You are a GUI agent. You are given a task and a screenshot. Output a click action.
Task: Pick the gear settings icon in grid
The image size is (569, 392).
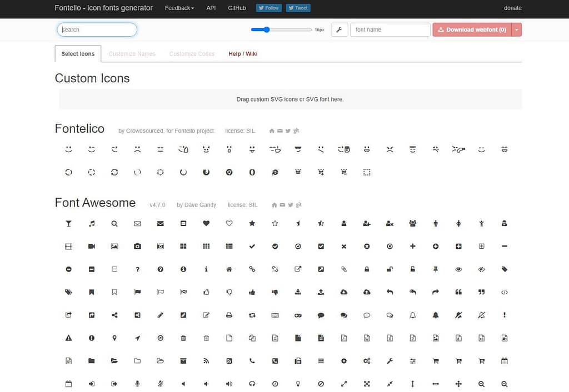coord(344,361)
